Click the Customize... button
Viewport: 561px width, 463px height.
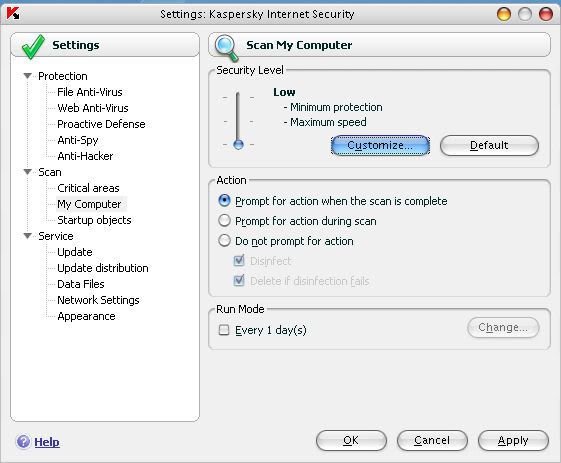click(x=380, y=145)
